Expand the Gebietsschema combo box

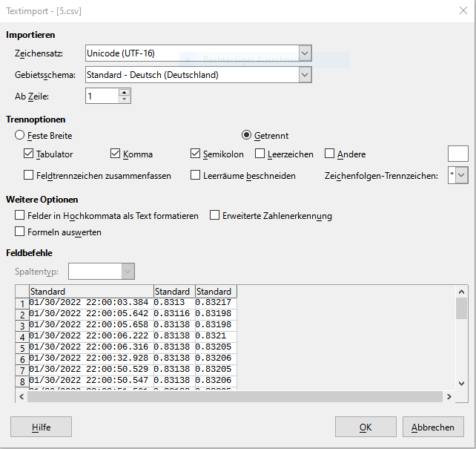(305, 75)
